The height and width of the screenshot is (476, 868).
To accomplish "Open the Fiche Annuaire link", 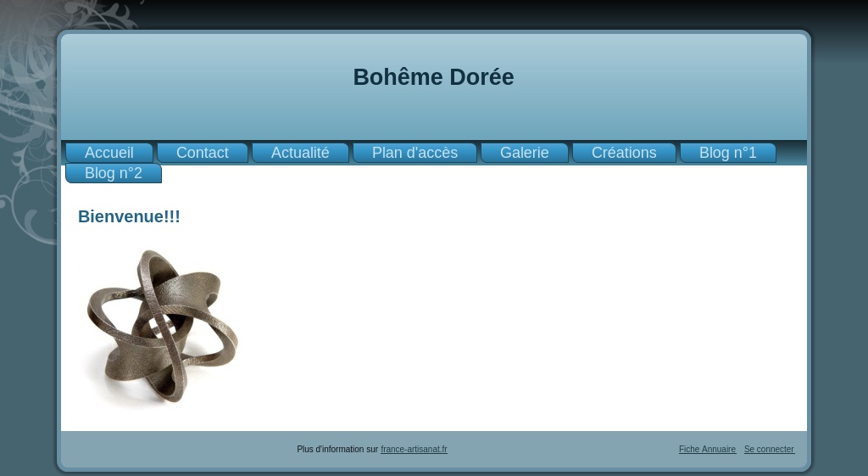I will coord(707,450).
